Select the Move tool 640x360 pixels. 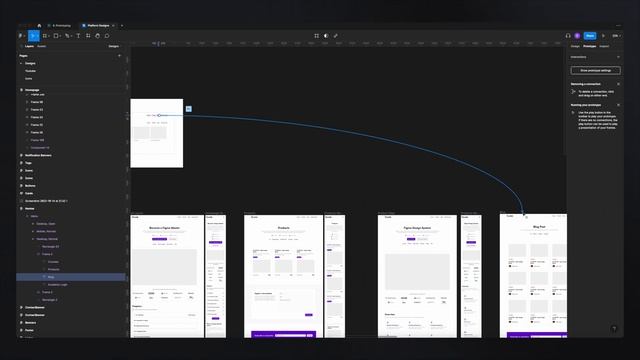coord(33,36)
